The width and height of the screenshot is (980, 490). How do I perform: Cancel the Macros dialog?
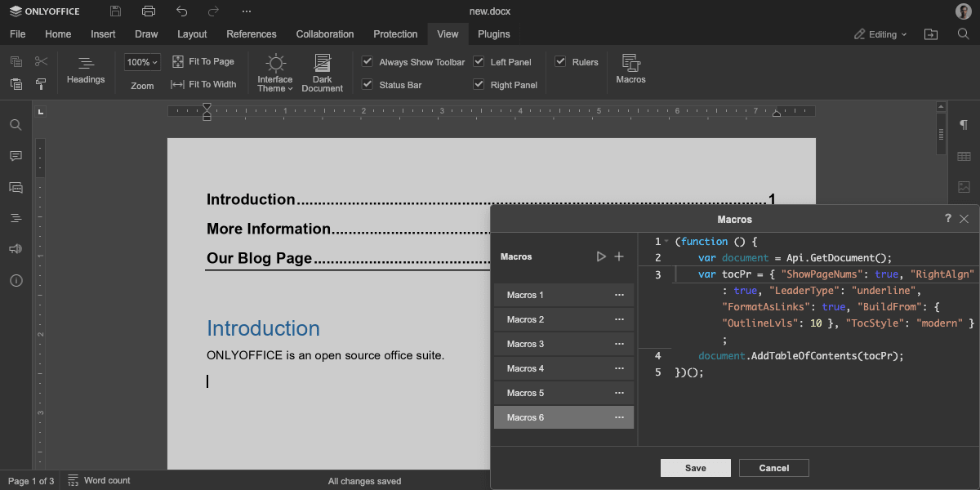tap(774, 468)
